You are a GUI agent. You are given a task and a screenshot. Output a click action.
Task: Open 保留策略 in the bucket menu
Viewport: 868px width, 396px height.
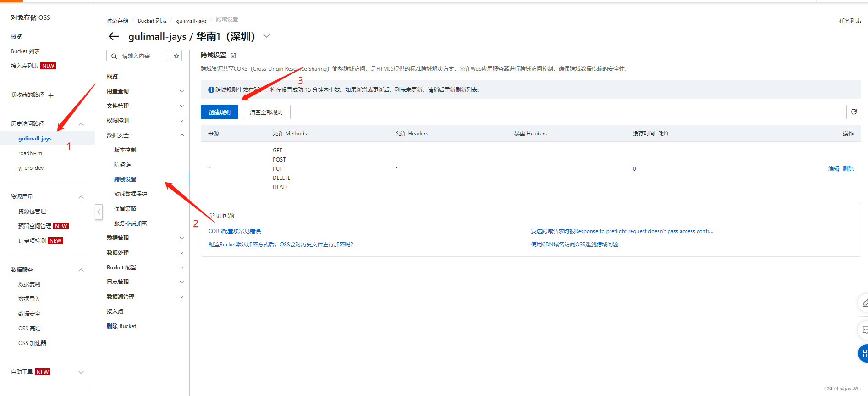[125, 209]
